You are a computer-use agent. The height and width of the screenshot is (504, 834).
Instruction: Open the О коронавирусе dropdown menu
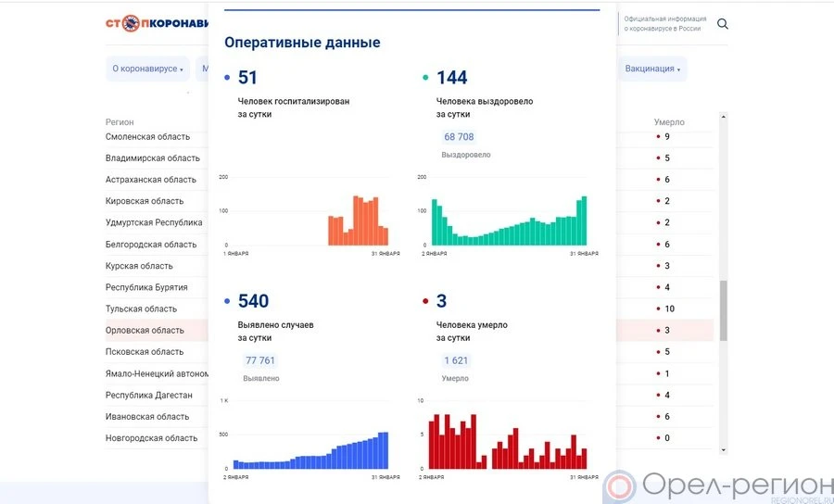coord(147,69)
